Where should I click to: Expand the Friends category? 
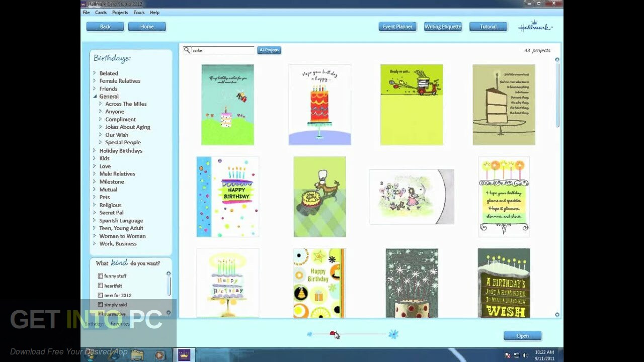(95, 89)
